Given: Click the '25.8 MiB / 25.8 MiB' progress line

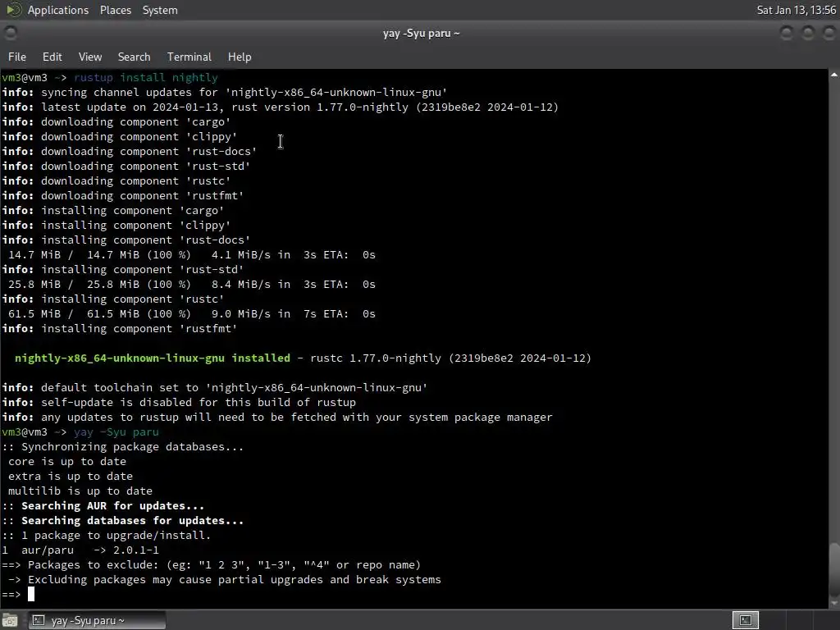Looking at the screenshot, I should point(192,285).
